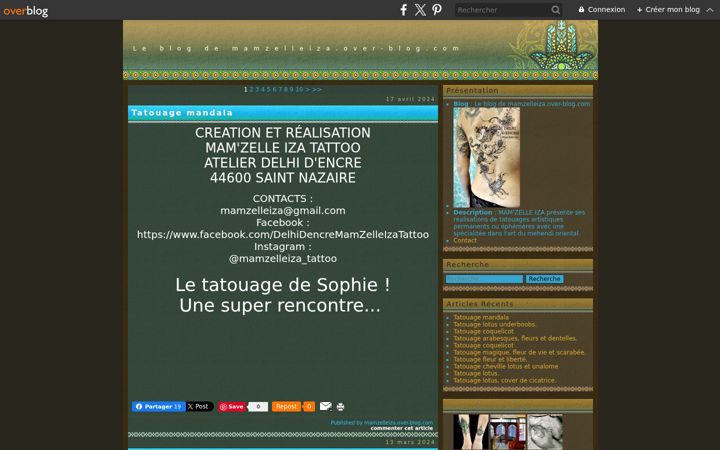
Task: Open the Overblog Pinterest icon
Action: pyautogui.click(x=437, y=10)
